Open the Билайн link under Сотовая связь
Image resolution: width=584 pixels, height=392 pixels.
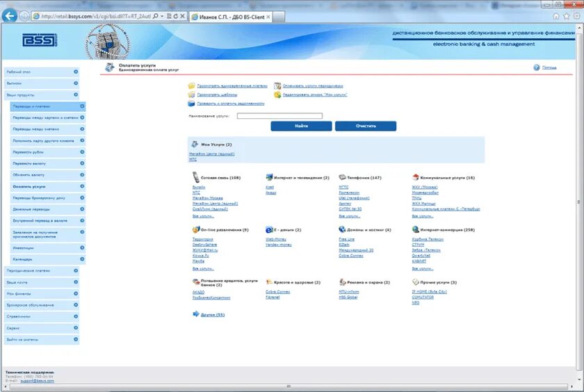tap(199, 187)
